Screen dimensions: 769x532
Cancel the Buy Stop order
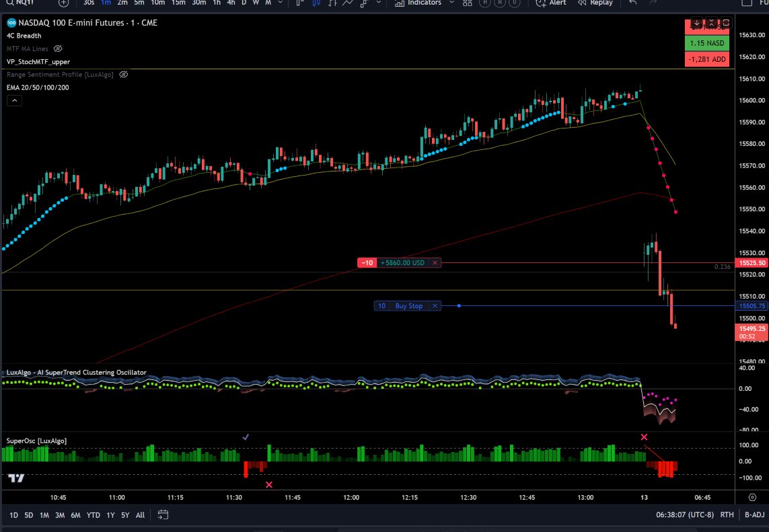(x=435, y=306)
